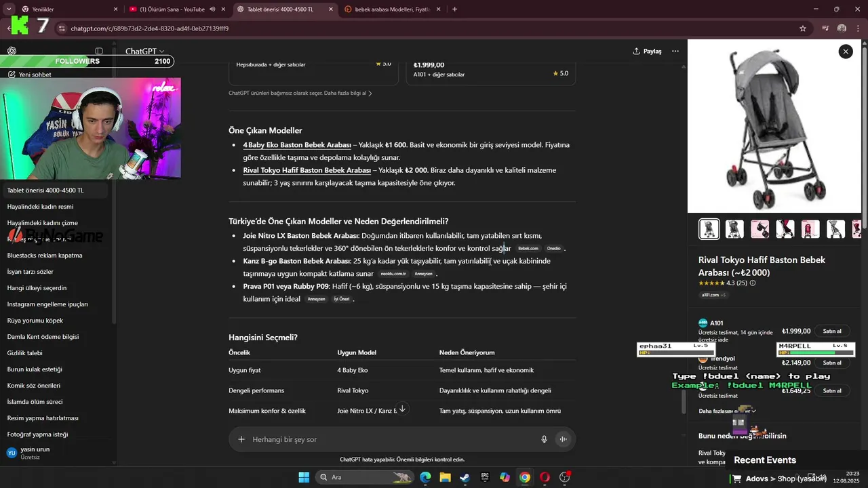Select the fourth stroller thumbnail
The image size is (868, 488).
point(785,229)
